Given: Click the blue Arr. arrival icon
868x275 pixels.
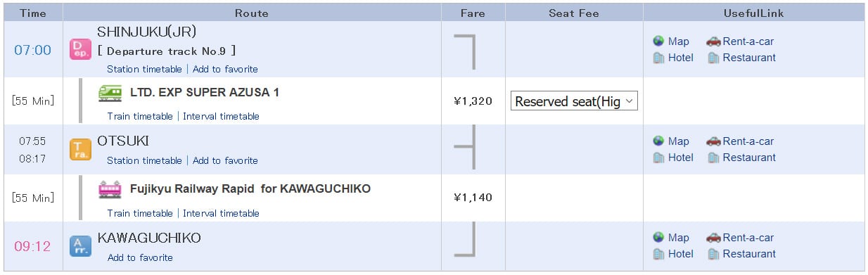Looking at the screenshot, I should click(x=80, y=246).
